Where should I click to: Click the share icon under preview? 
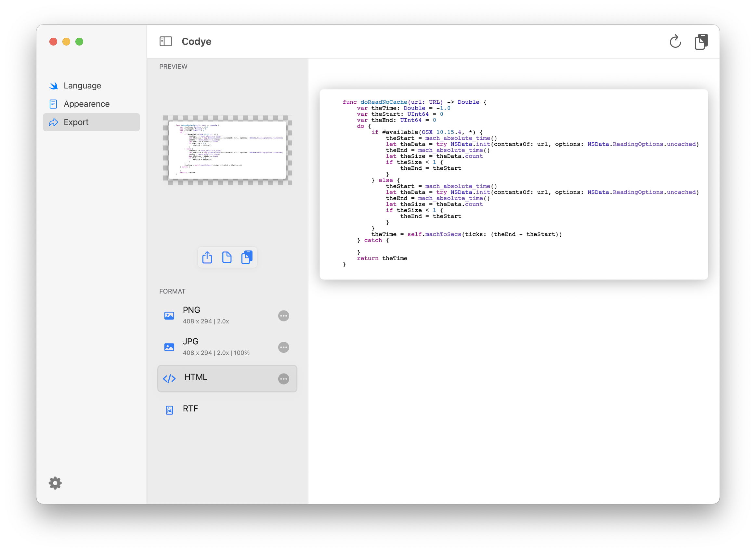click(207, 257)
